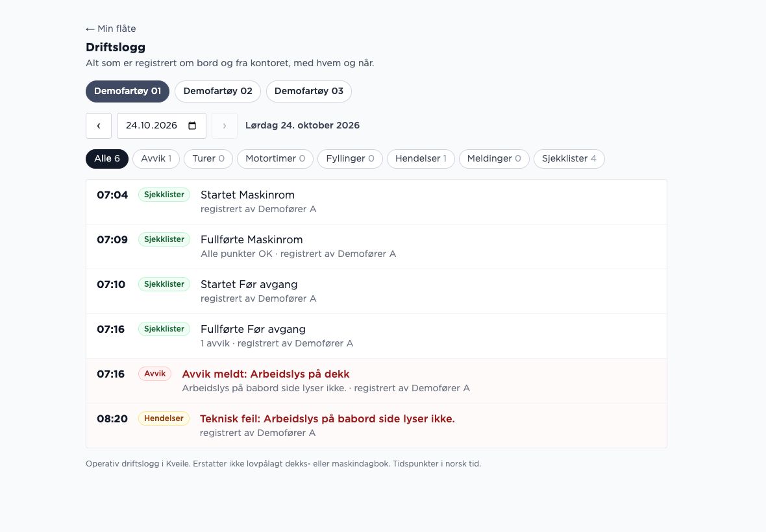This screenshot has height=532, width=766.
Task: Filter log by Avvik
Action: pos(156,158)
